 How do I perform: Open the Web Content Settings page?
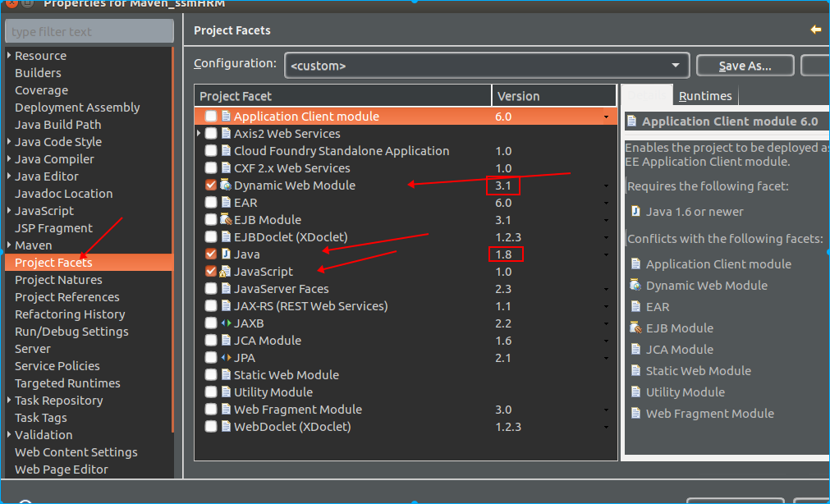point(76,452)
